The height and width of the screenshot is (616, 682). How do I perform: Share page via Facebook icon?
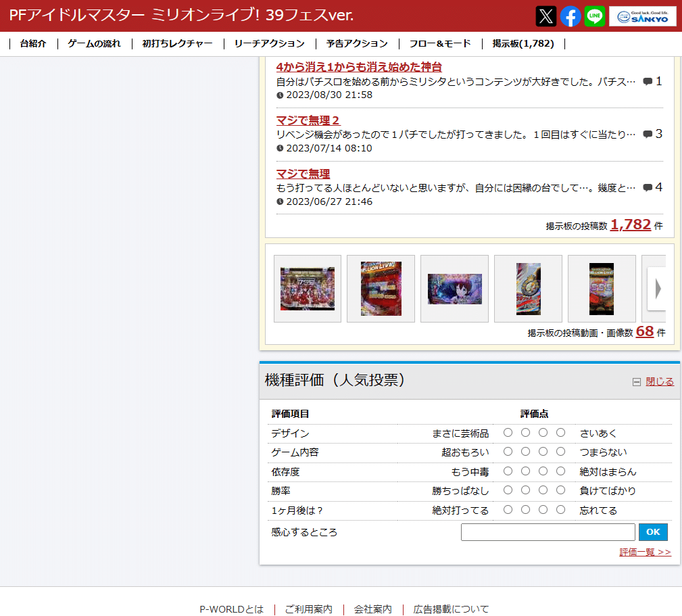pyautogui.click(x=570, y=16)
